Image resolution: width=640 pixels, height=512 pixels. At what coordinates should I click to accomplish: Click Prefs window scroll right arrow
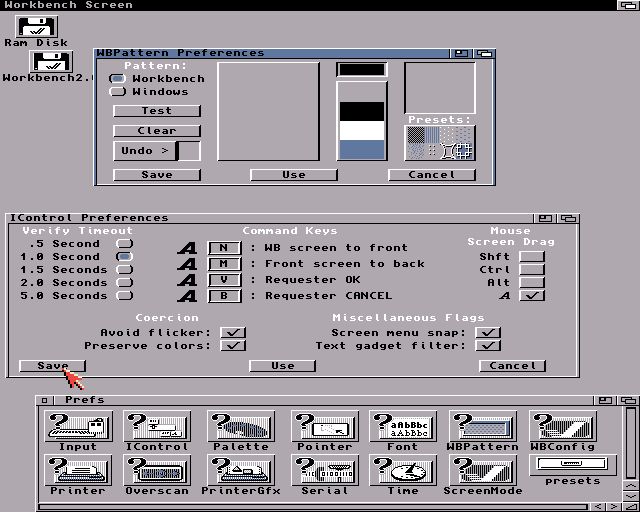click(614, 507)
